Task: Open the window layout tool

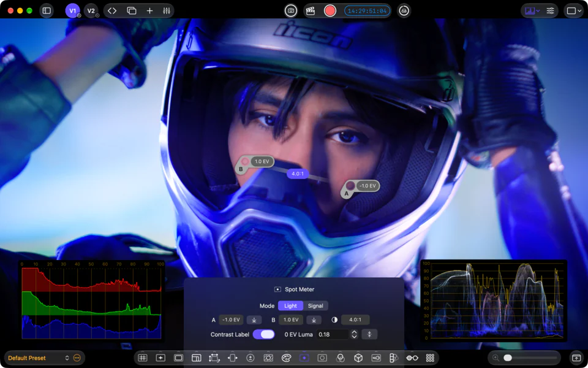Action: (x=197, y=358)
